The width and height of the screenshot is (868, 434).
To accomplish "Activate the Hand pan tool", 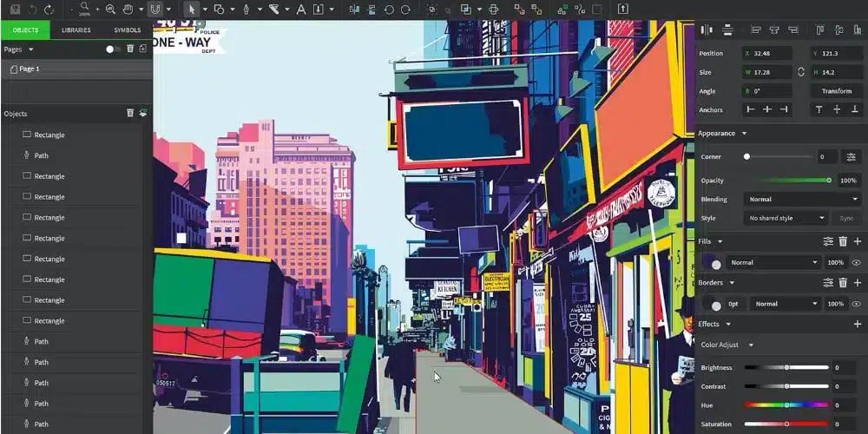I will tap(128, 10).
